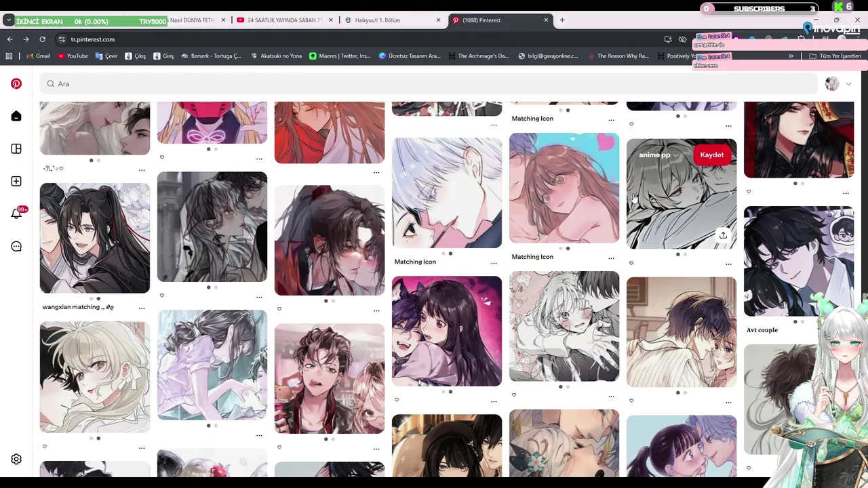868x488 pixels.
Task: Open the cat-eared girl pink background pin
Action: click(x=447, y=331)
